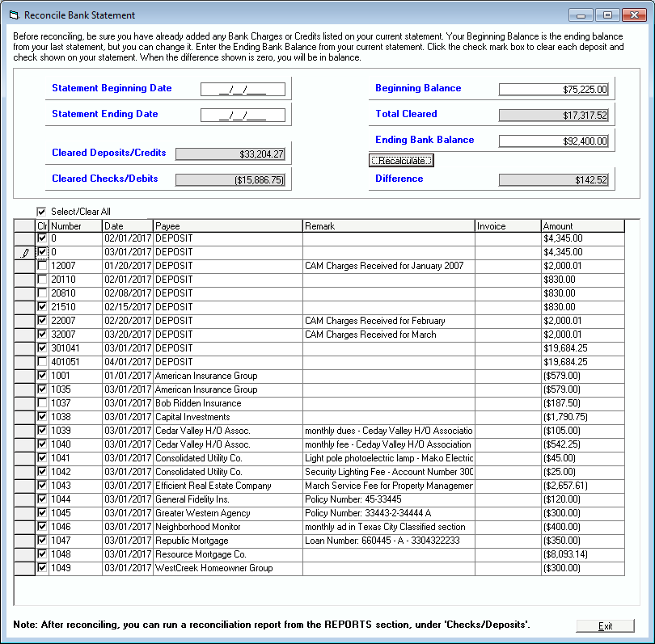
Task: Check deposit 20110 dated 02/01/2017
Action: pyautogui.click(x=43, y=280)
